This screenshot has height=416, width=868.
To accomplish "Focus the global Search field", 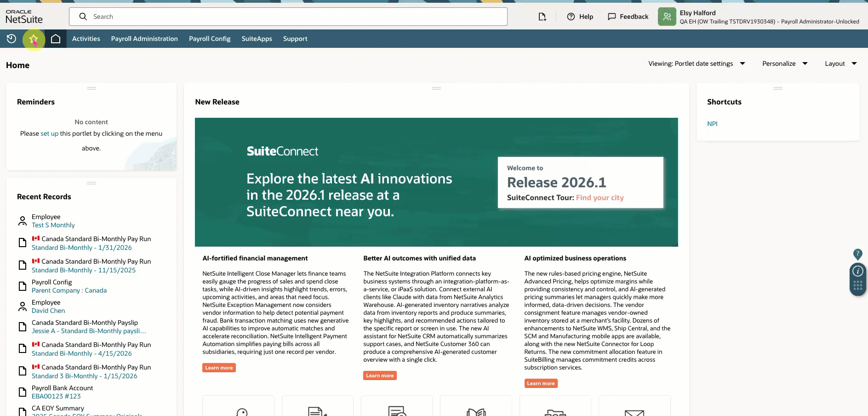I will pos(288,17).
